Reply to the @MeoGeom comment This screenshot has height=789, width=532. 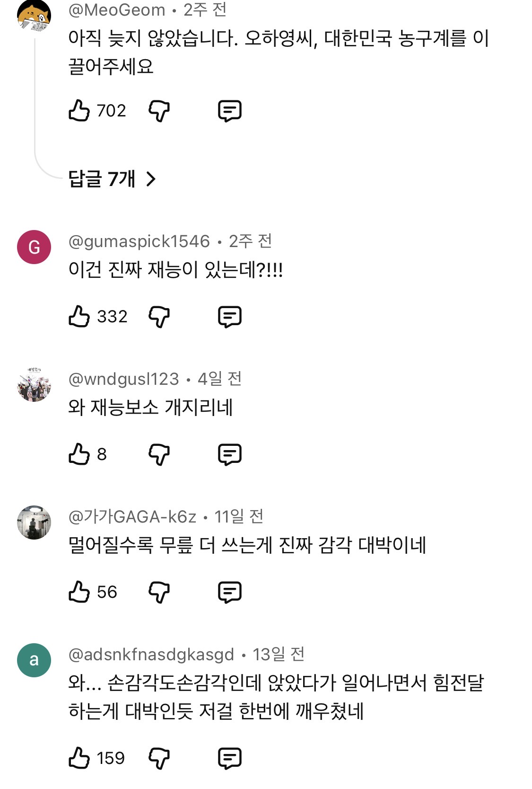tap(229, 111)
